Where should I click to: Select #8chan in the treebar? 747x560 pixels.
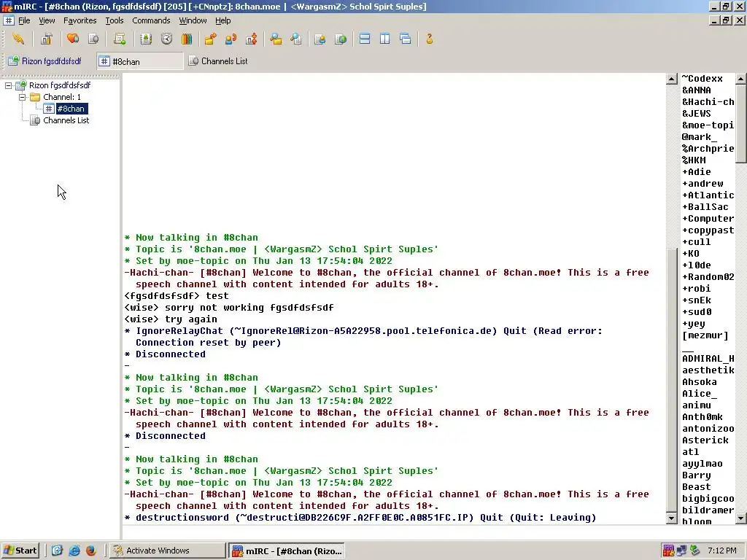(x=71, y=109)
